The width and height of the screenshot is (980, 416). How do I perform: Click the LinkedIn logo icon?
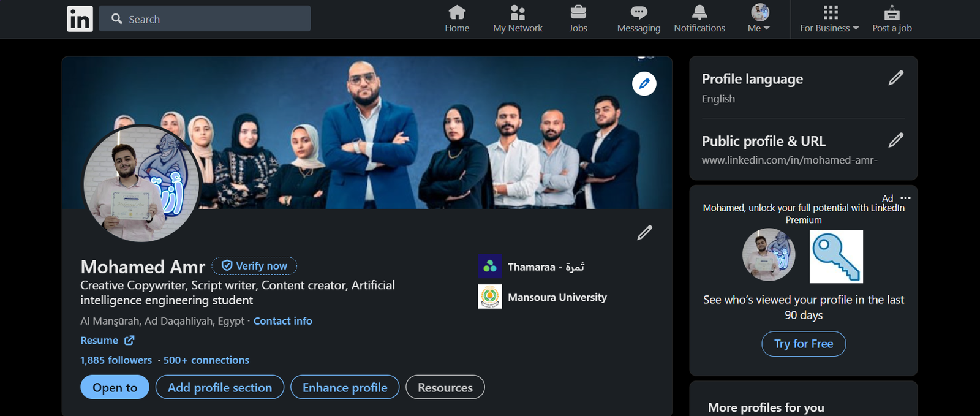tap(80, 19)
